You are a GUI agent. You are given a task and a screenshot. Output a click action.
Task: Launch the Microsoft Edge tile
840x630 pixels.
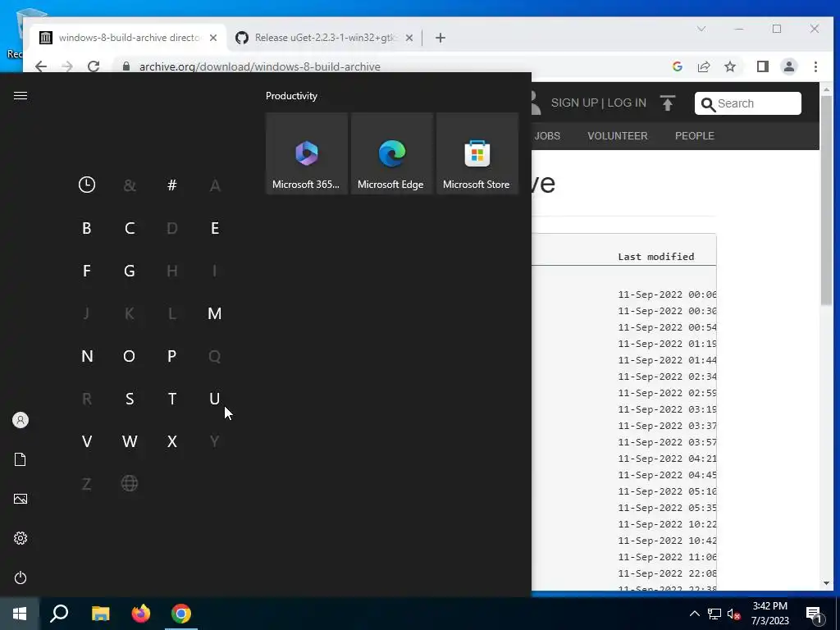(391, 153)
